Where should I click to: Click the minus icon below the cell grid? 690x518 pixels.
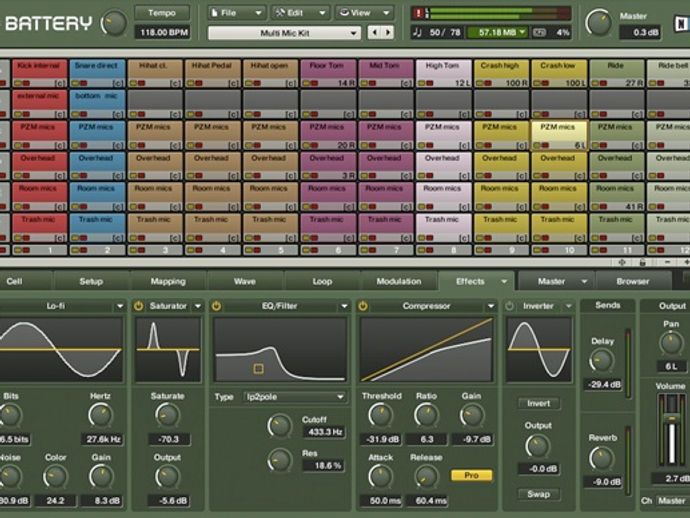tap(667, 262)
